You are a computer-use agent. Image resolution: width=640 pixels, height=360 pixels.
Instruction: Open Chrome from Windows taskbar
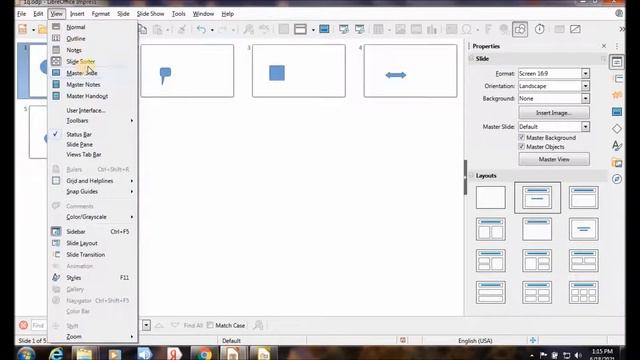[204, 353]
